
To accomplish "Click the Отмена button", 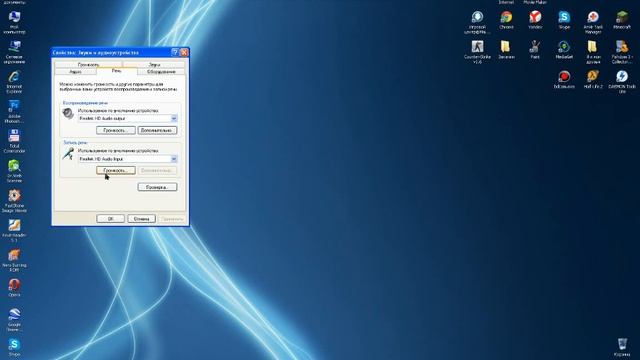I will tap(141, 219).
